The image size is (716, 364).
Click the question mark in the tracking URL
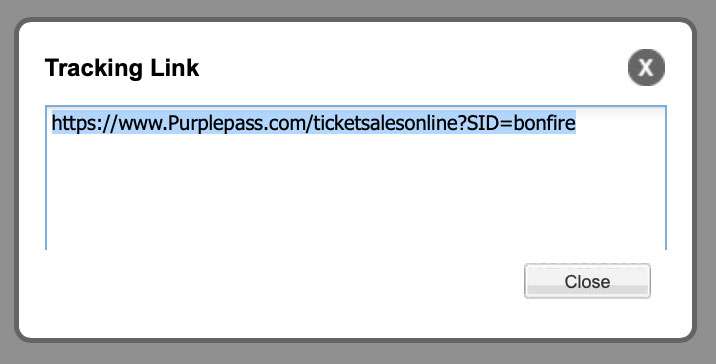pos(460,123)
